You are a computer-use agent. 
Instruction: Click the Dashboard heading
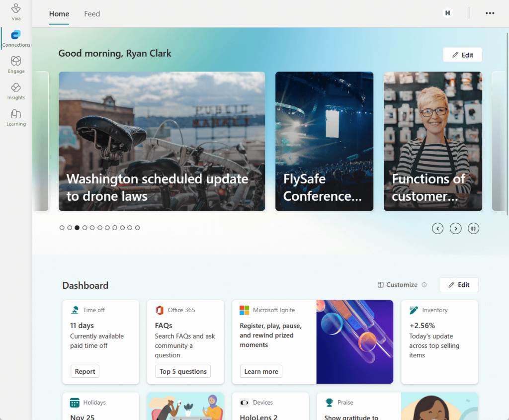(x=85, y=285)
